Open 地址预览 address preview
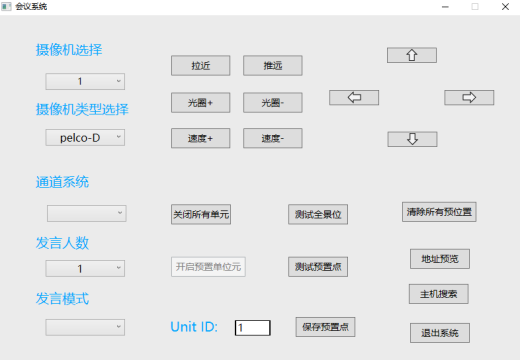Screen dimensions: 521x361 click(440, 259)
